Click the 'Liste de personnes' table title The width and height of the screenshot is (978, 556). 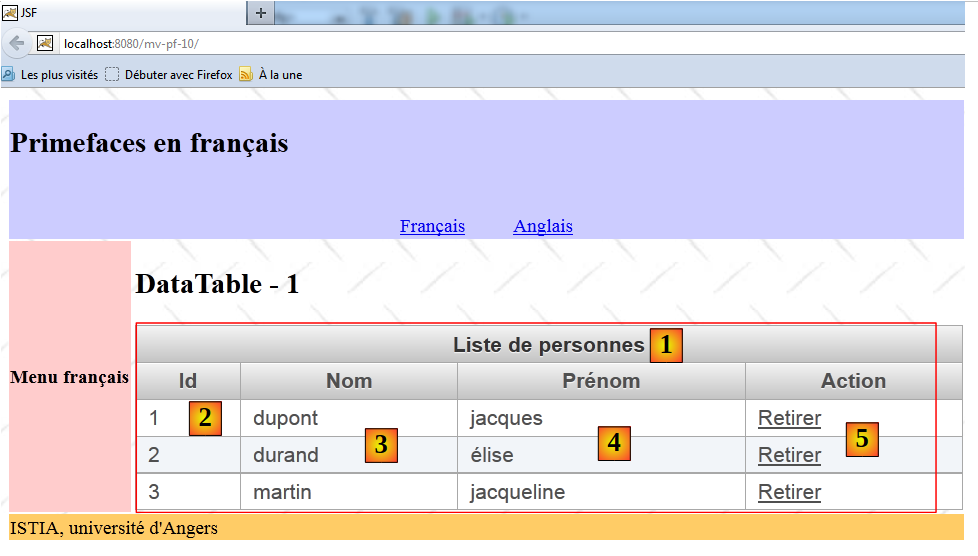click(548, 345)
